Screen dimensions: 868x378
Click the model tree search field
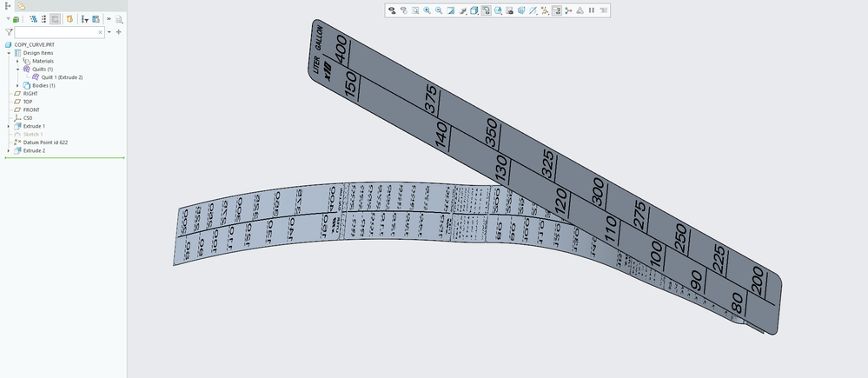(56, 32)
